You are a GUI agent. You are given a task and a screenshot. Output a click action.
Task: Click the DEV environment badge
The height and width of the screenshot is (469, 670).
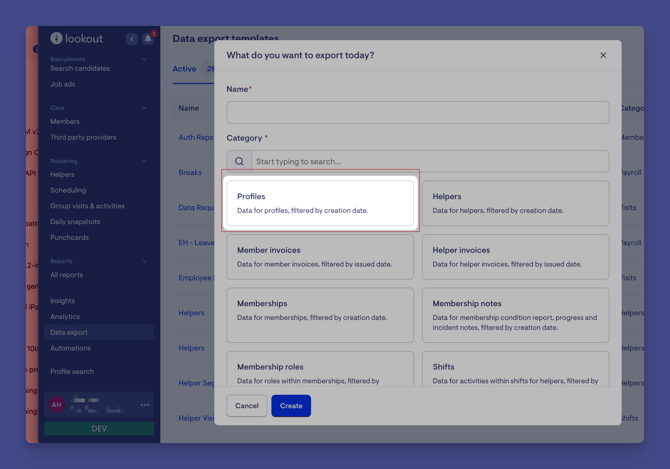click(99, 428)
